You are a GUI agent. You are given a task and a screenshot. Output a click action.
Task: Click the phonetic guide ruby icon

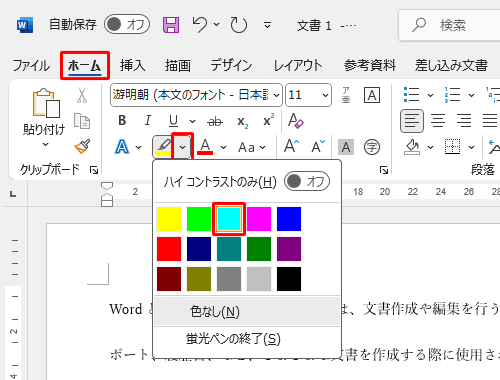346,95
